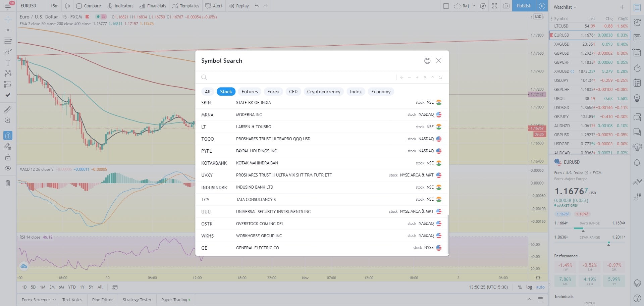This screenshot has width=644, height=306.
Task: Collapse the bottom panel chevron
Action: click(x=529, y=300)
